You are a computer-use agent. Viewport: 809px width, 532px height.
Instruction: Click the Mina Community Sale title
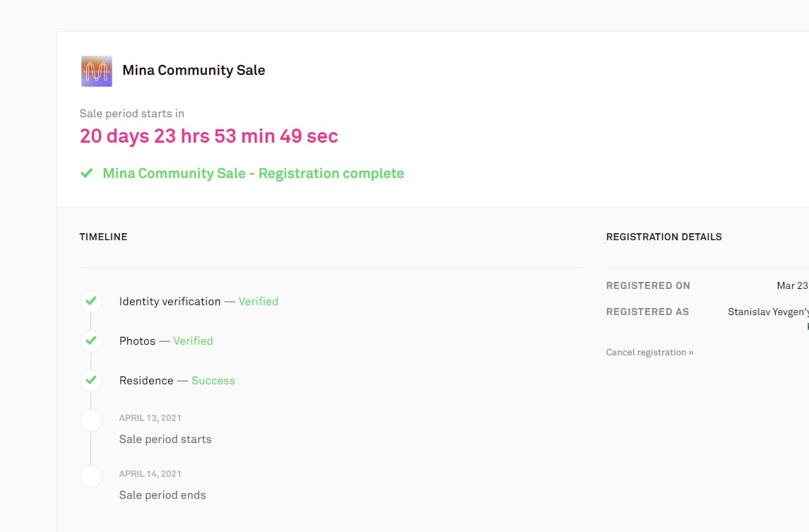[194, 70]
